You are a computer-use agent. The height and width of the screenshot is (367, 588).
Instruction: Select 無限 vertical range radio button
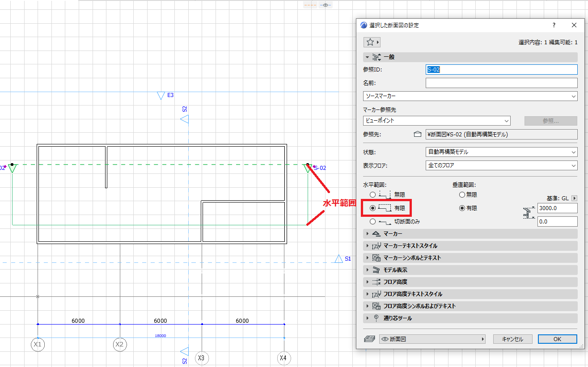click(x=462, y=195)
